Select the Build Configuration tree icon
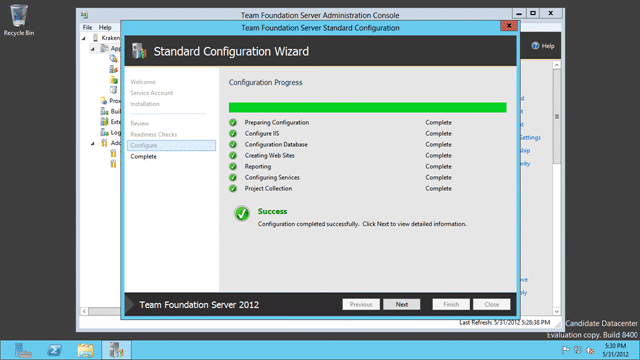Screen dimensions: 640x360 click(x=104, y=111)
